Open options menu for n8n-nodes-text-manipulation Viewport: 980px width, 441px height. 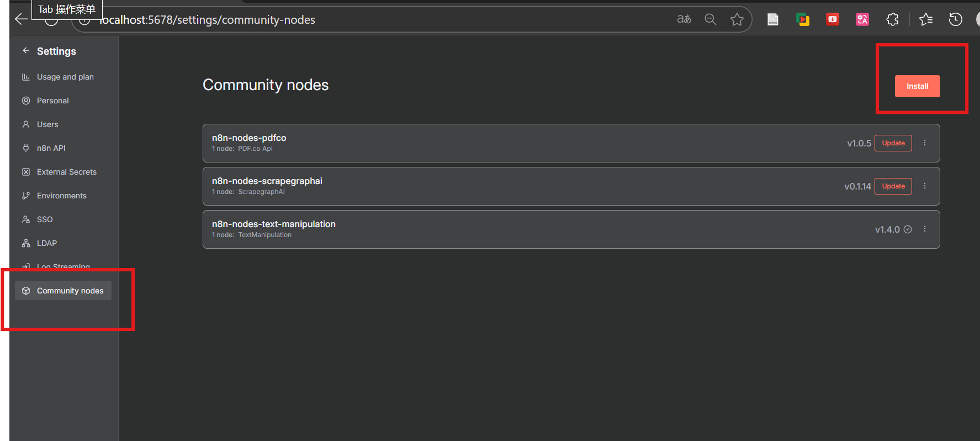pos(925,229)
